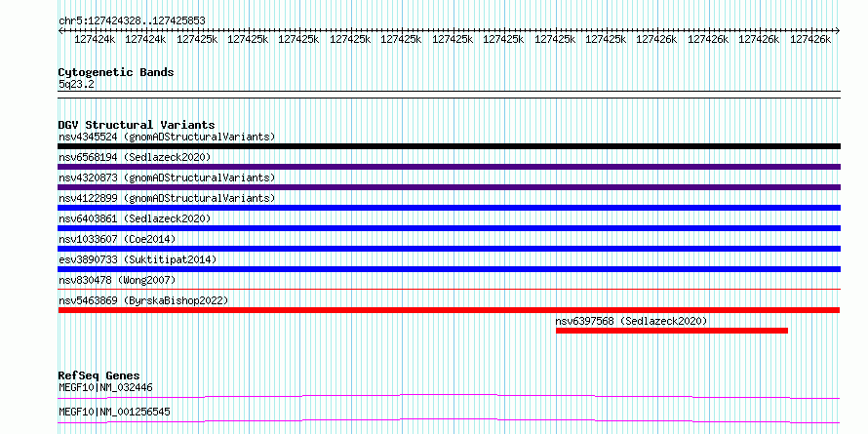Click the blue nsv1033607 variant bar
This screenshot has width=868, height=434.
[x=449, y=249]
